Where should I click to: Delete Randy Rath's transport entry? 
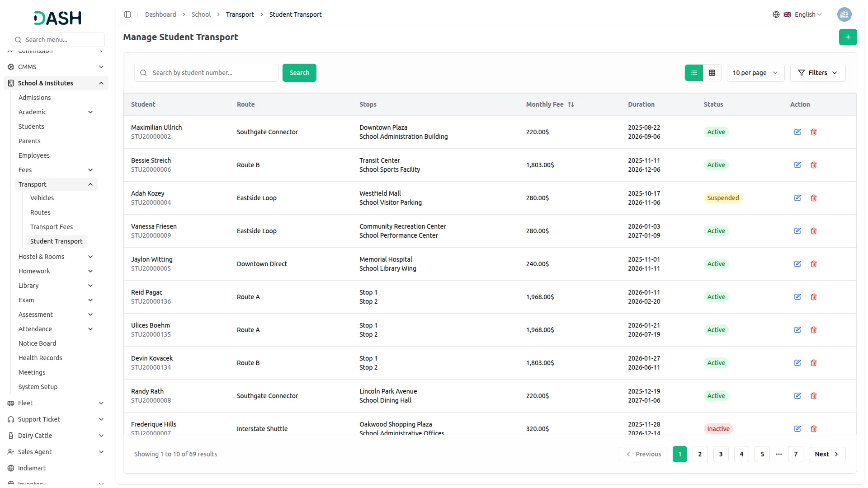pos(813,396)
